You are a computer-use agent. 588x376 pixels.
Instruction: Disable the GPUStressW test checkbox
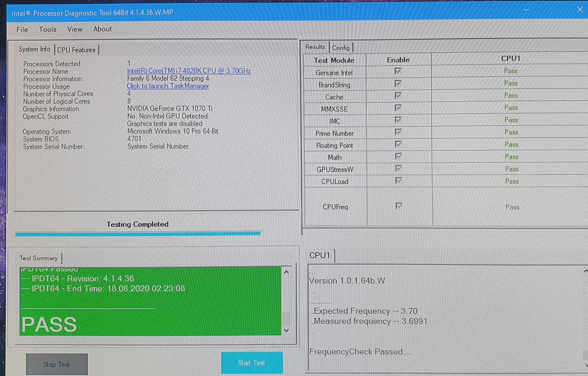398,168
